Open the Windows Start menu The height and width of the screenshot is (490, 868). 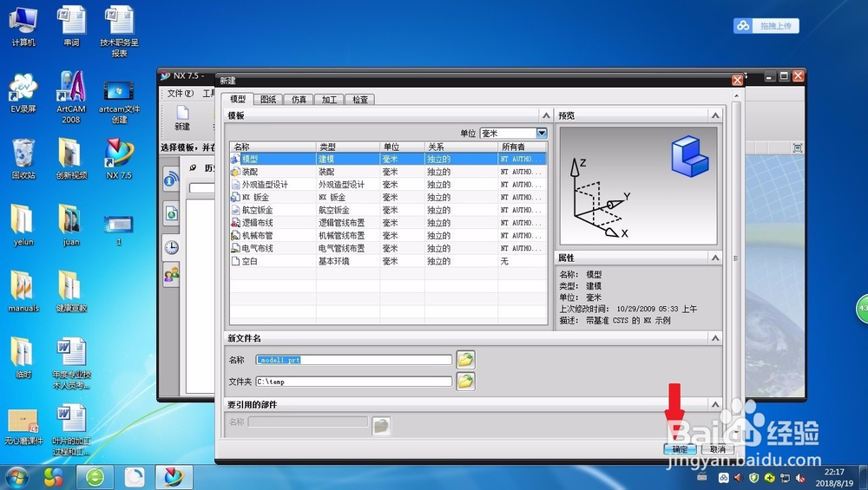pyautogui.click(x=16, y=477)
